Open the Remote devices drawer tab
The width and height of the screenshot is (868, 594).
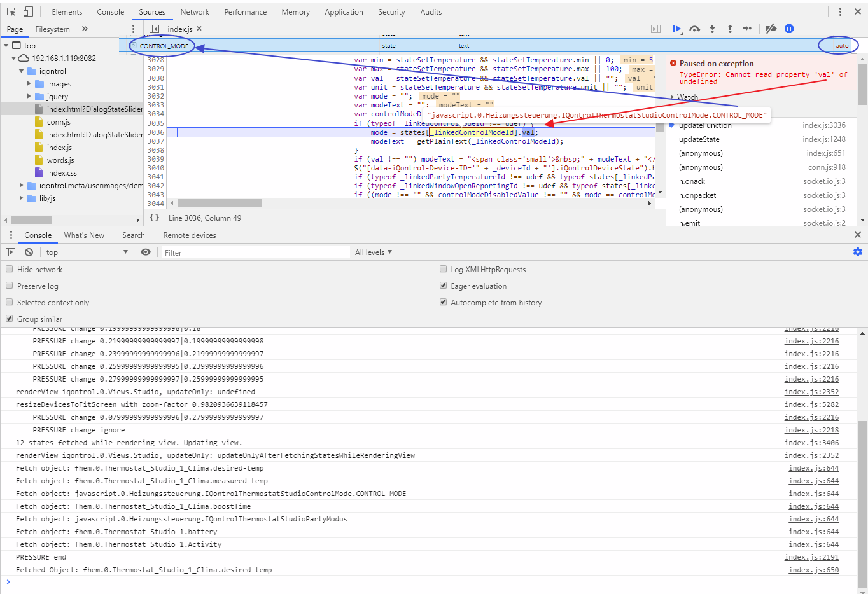click(x=190, y=235)
